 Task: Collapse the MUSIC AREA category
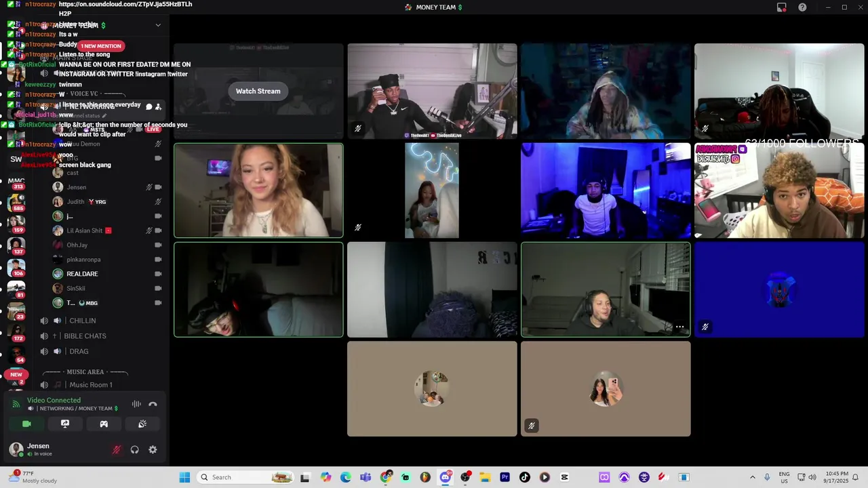tap(85, 372)
